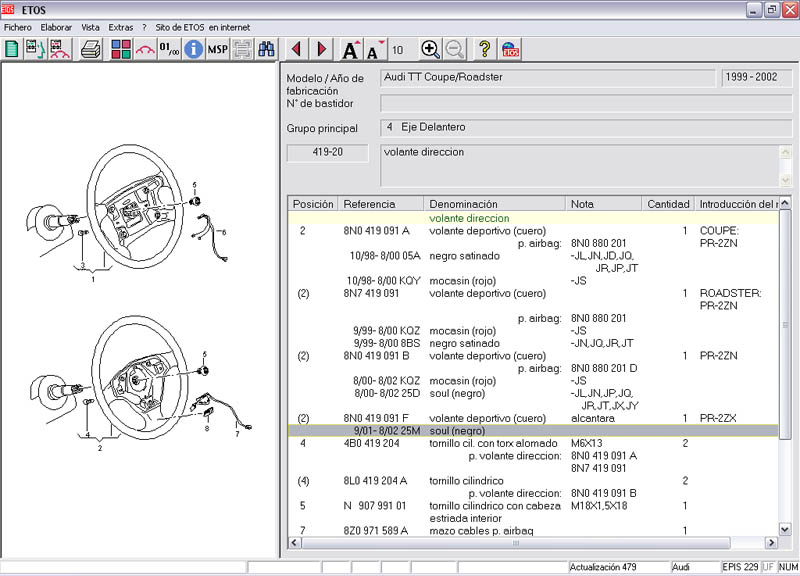Open the Elaborar menu

tap(56, 28)
